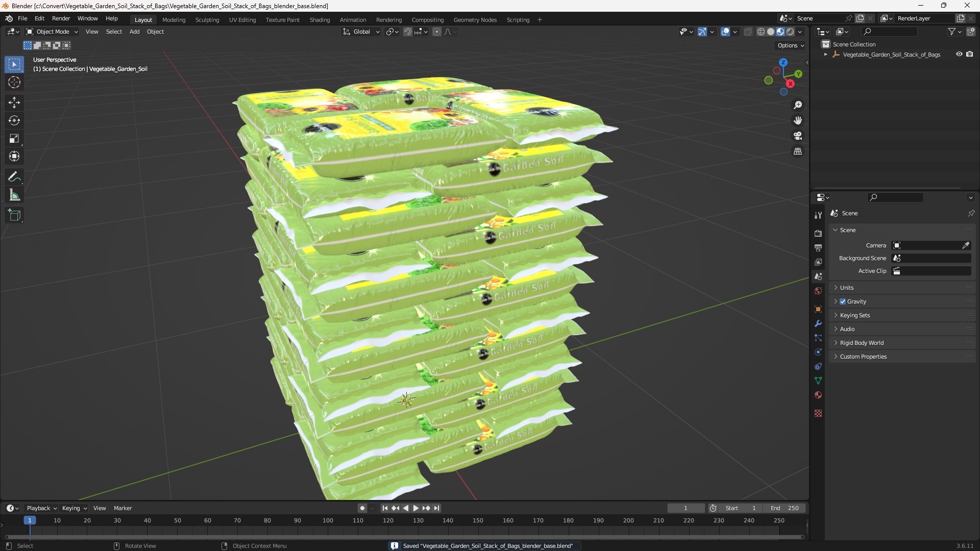Open the Object Mode dropdown
Image resolution: width=980 pixels, height=551 pixels.
(52, 32)
